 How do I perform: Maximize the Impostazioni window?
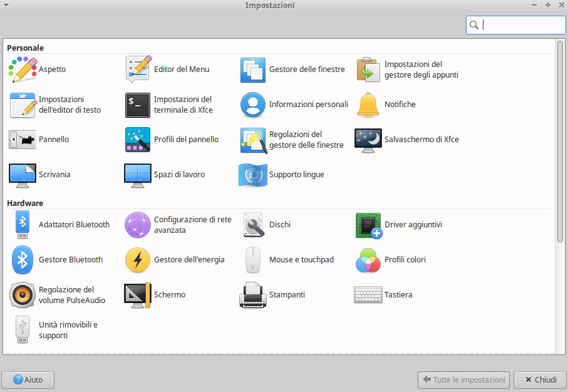(548, 5)
